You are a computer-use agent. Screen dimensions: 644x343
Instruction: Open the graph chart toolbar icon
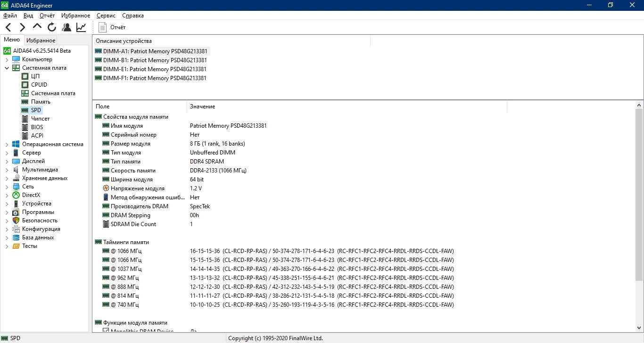click(81, 27)
